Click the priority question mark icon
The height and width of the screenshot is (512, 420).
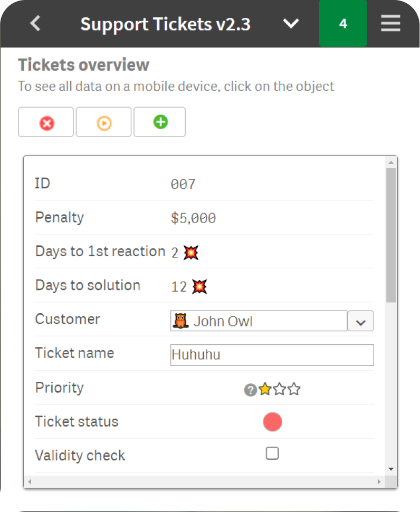point(250,390)
